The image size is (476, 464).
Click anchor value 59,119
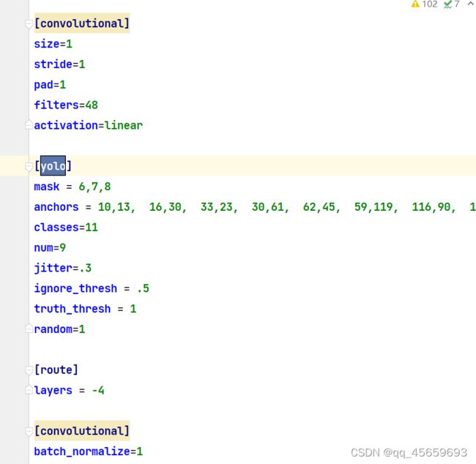pyautogui.click(x=373, y=207)
